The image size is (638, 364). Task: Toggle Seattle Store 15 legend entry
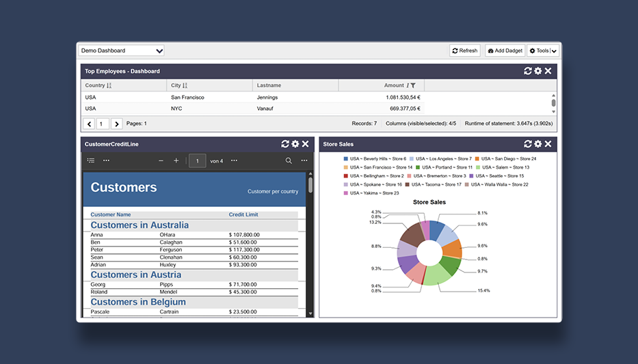[496, 176]
